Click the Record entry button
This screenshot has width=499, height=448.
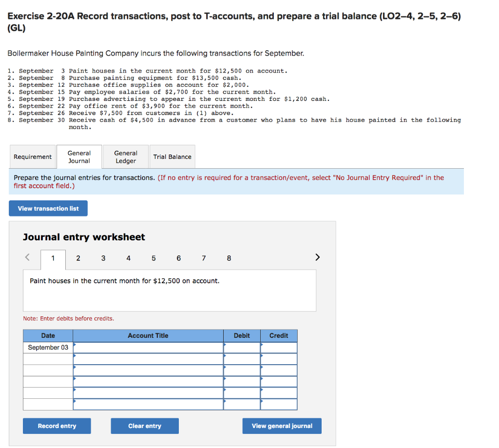coord(57,426)
